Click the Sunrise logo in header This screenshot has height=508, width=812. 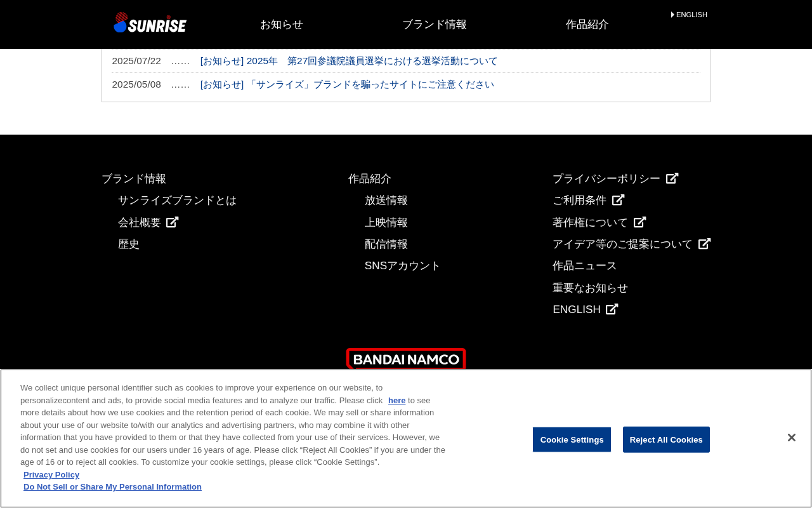point(150,23)
